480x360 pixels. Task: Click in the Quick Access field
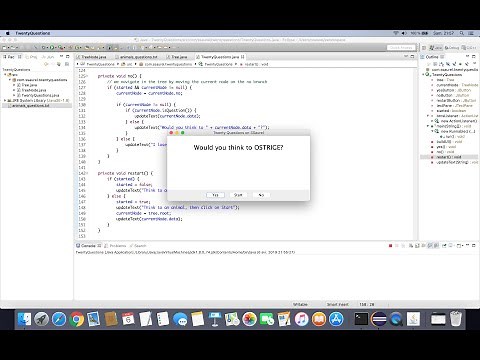click(401, 48)
